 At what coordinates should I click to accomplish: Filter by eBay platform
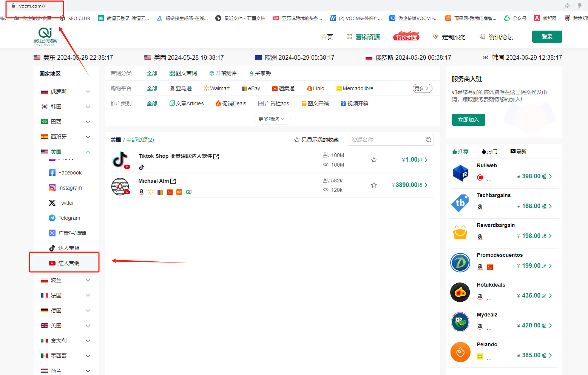251,88
